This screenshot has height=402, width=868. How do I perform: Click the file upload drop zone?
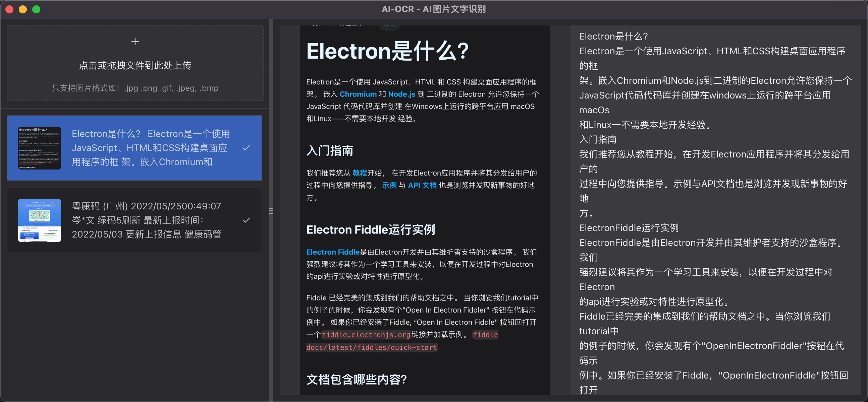point(135,64)
